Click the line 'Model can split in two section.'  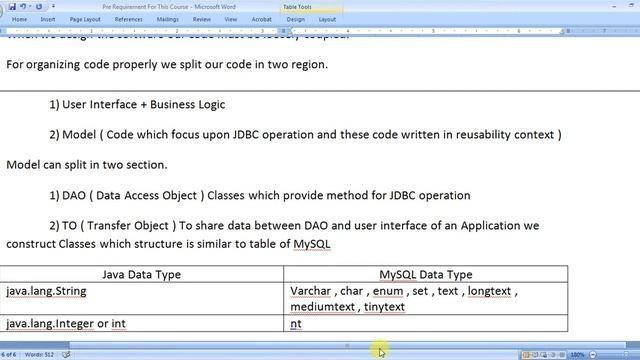coord(87,165)
